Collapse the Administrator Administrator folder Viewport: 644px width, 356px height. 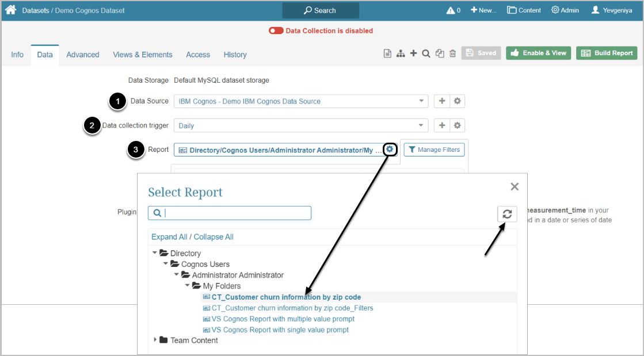[176, 275]
